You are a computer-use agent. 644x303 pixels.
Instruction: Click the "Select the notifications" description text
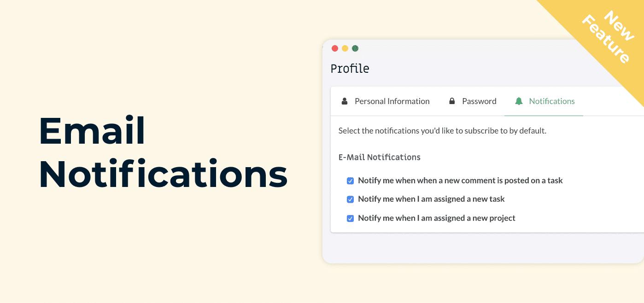(442, 131)
